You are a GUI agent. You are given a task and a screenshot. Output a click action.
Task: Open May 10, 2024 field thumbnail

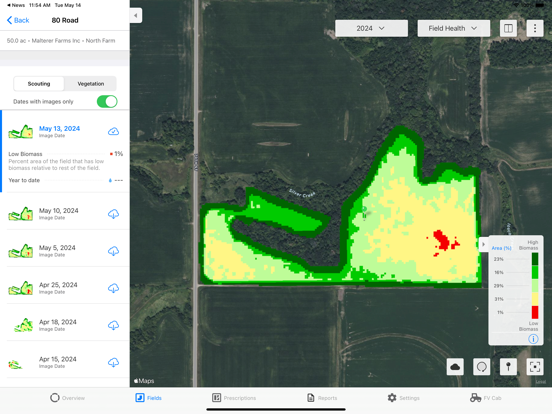coord(21,214)
